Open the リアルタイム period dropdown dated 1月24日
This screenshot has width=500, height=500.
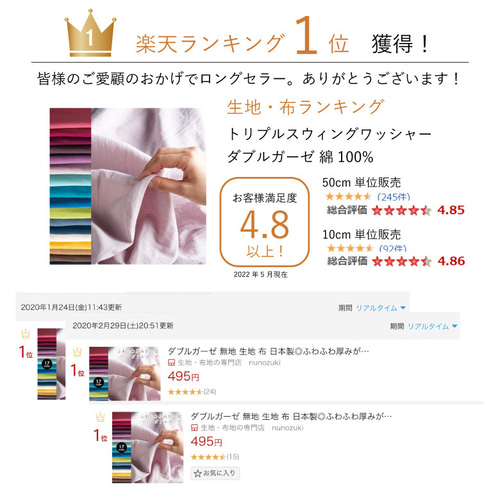click(x=380, y=308)
